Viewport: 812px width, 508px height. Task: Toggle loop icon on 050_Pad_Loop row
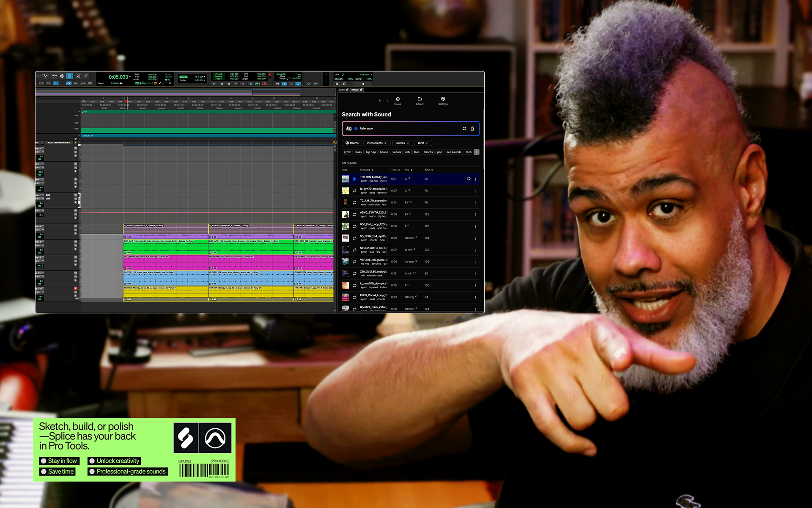[355, 226]
